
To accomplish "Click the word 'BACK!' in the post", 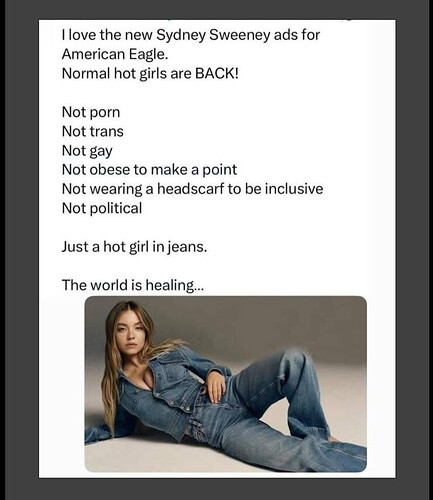I will 217,73.
